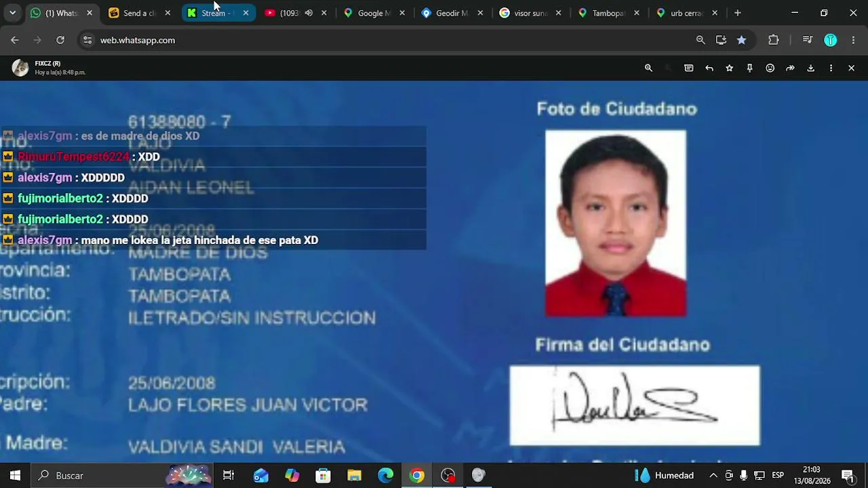Pin the message with the pin icon
Screen dimensions: 868x488
749,68
